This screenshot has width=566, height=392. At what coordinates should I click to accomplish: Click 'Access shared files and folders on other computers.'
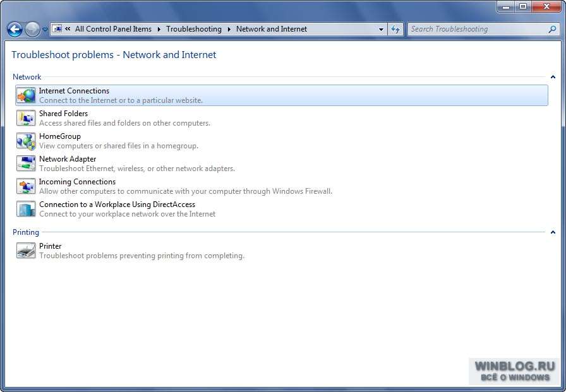124,123
